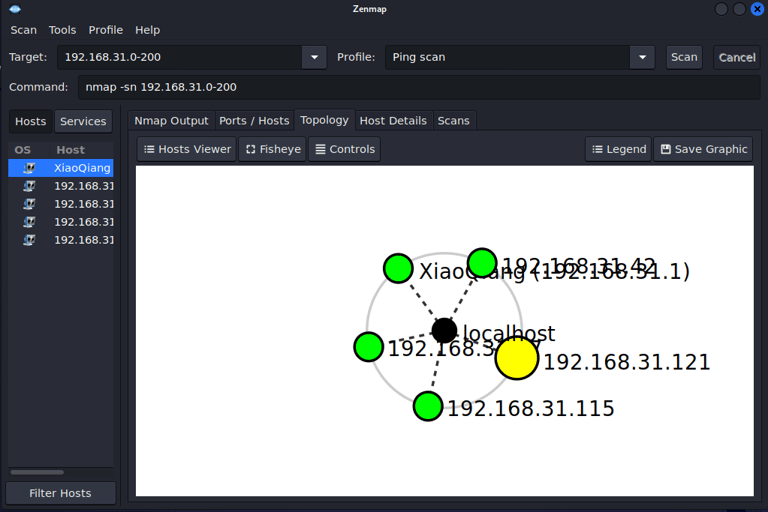Viewport: 768px width, 512px height.
Task: Click the OS icon beside XiaoQiang
Action: point(29,168)
